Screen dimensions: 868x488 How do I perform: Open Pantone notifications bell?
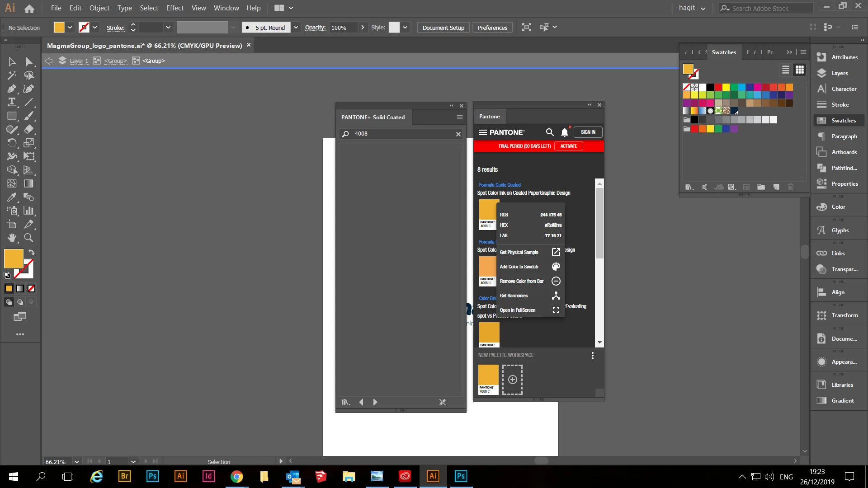tap(565, 132)
